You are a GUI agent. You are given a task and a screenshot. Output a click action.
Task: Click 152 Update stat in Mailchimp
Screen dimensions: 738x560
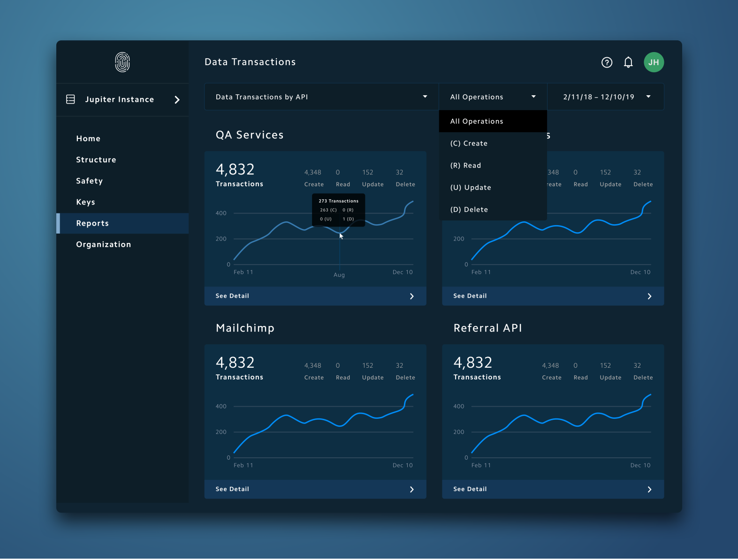point(373,371)
